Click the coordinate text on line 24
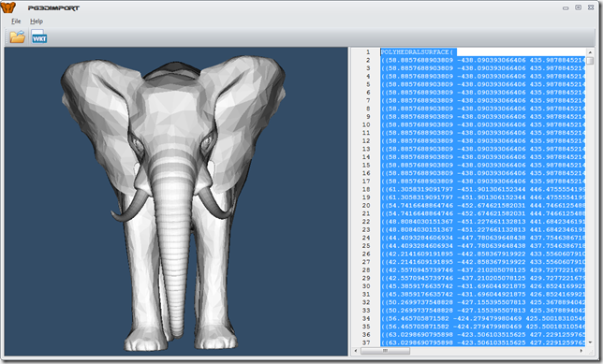The width and height of the screenshot is (603, 364). tap(482, 238)
